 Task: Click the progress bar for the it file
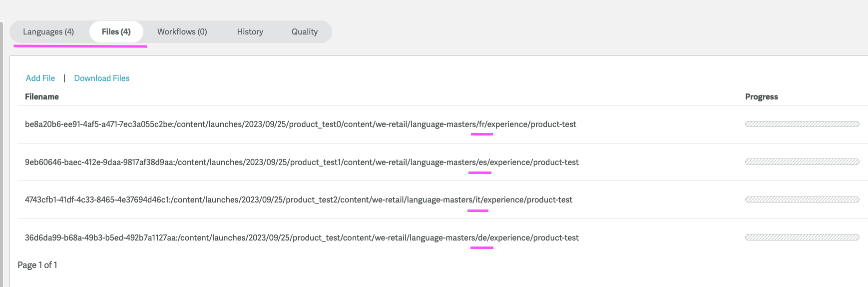click(802, 200)
